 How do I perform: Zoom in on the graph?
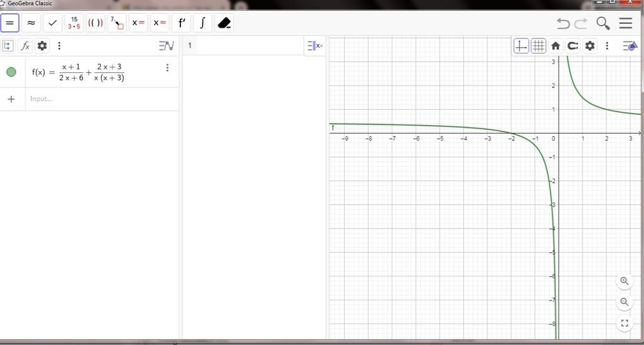625,281
